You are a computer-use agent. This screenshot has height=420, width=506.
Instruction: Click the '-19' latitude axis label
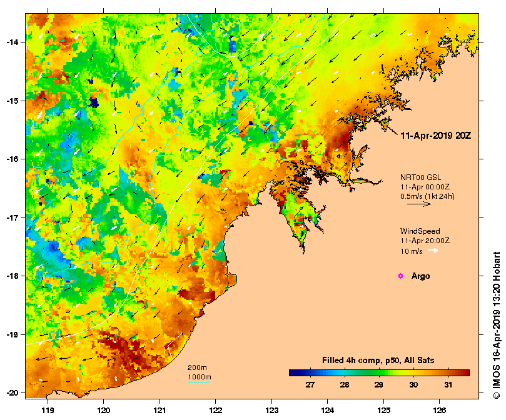[x=12, y=334]
